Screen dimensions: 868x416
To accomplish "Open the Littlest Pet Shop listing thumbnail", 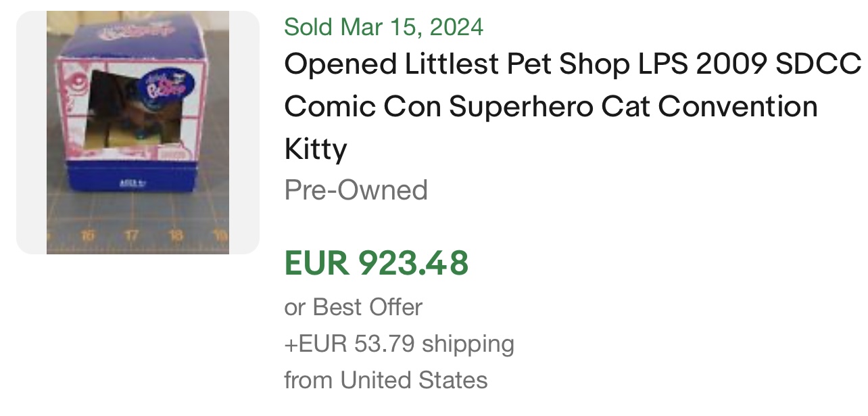I will [138, 133].
